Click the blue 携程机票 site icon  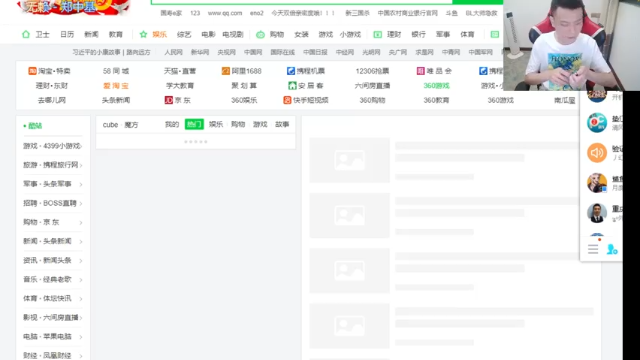[x=291, y=71]
